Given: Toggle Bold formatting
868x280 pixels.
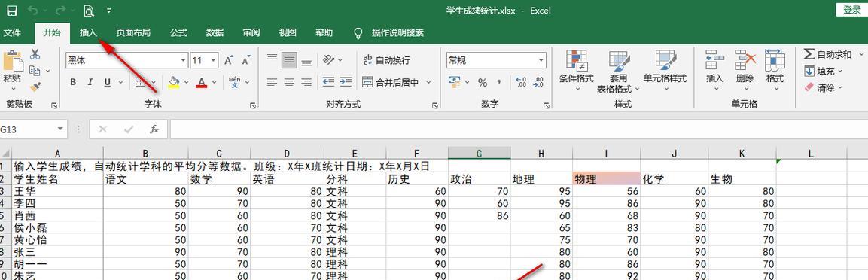Looking at the screenshot, I should pyautogui.click(x=73, y=82).
